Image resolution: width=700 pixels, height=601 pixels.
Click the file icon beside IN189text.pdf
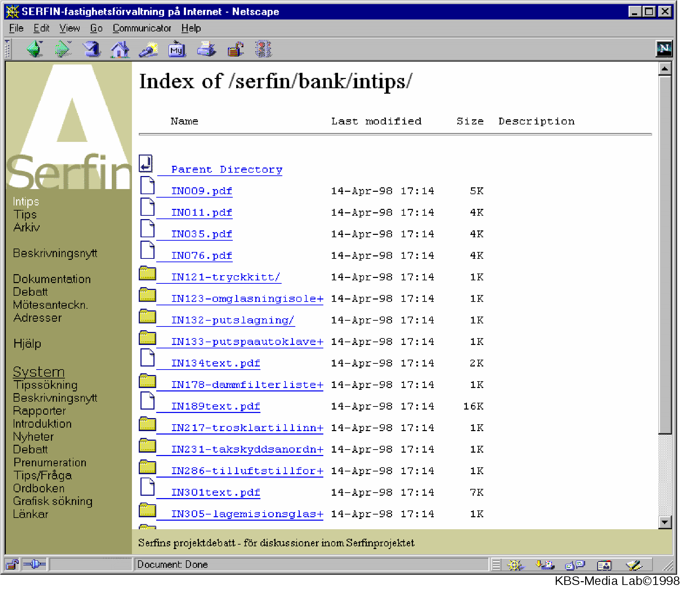[x=147, y=401]
